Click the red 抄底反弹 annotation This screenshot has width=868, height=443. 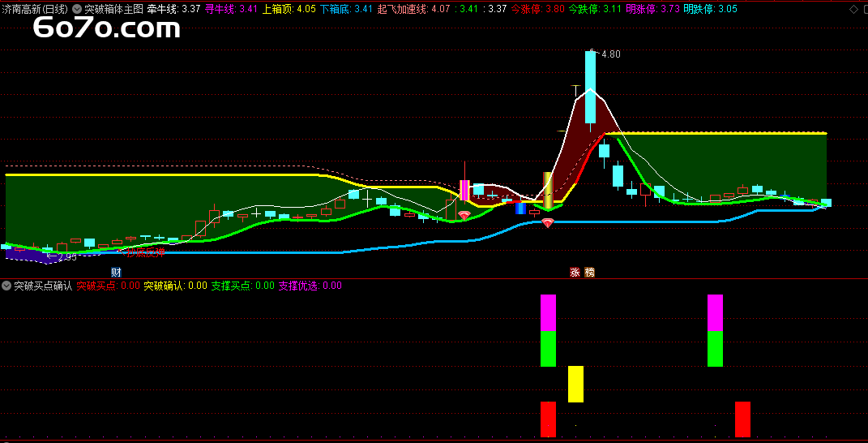145,253
